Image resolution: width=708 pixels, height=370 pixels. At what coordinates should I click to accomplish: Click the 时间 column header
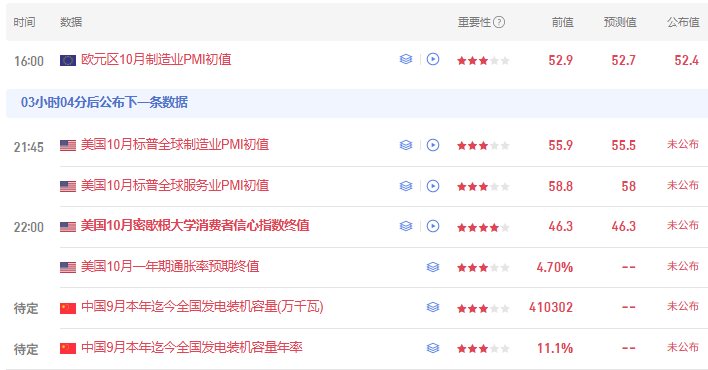24,22
